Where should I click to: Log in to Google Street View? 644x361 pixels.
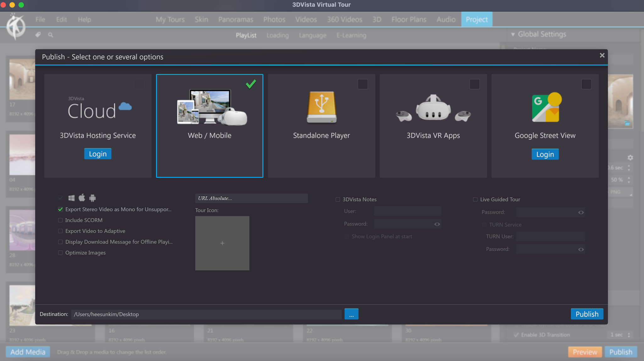pos(545,154)
